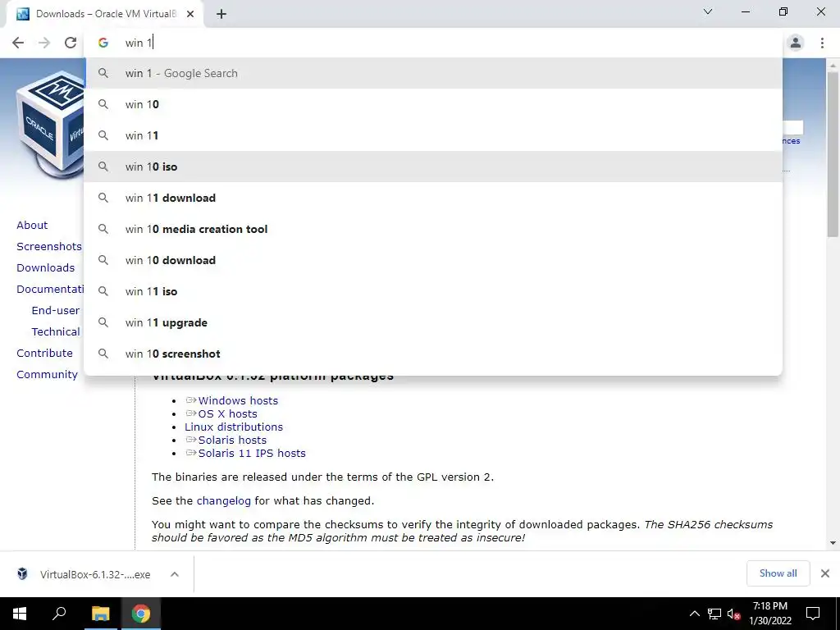Open the Windows Start menu
Viewport: 840px width, 630px height.
click(x=20, y=614)
